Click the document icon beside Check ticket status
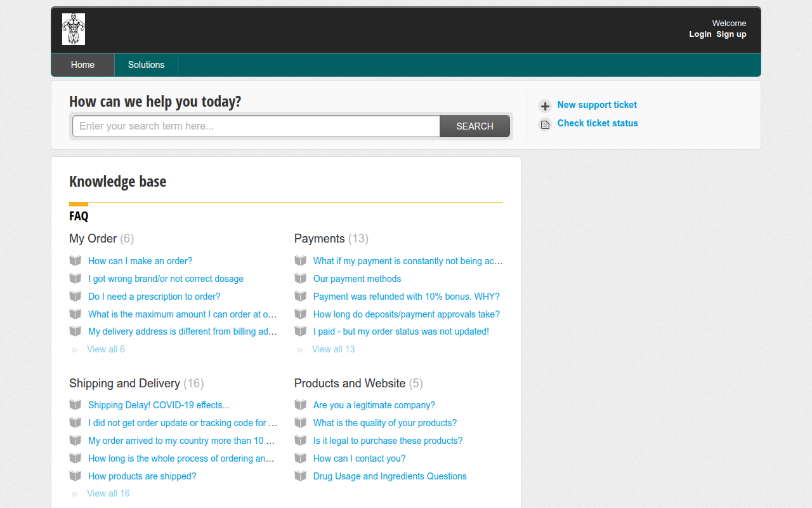This screenshot has height=508, width=812. pos(545,124)
